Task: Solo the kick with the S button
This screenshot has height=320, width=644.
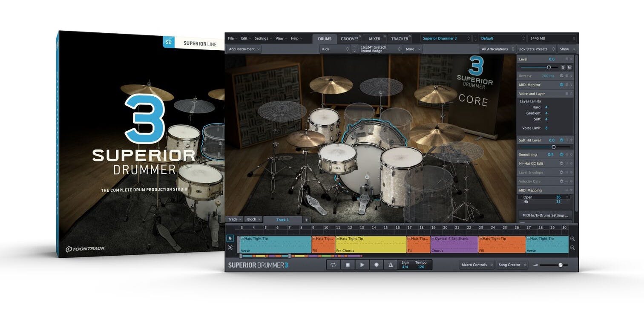Action: (563, 67)
